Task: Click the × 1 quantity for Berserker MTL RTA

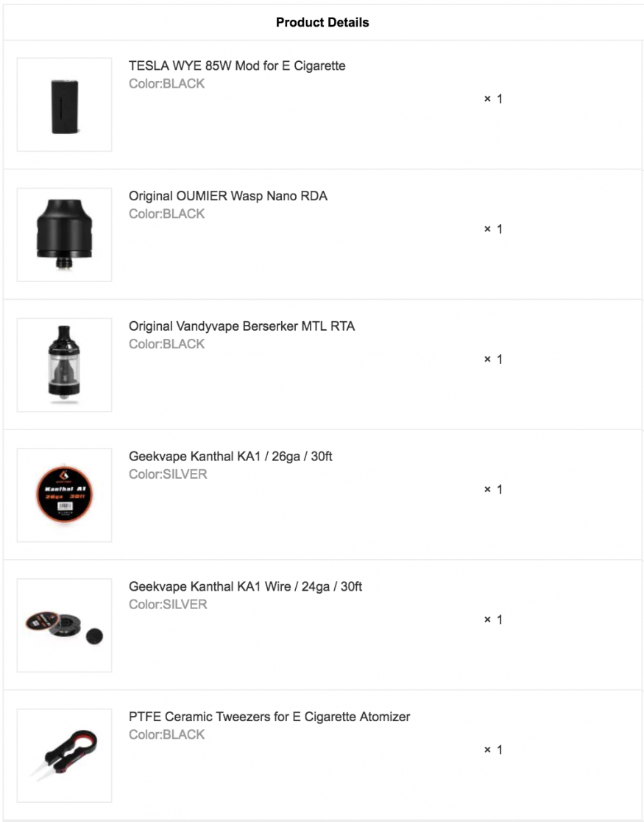Action: click(493, 359)
